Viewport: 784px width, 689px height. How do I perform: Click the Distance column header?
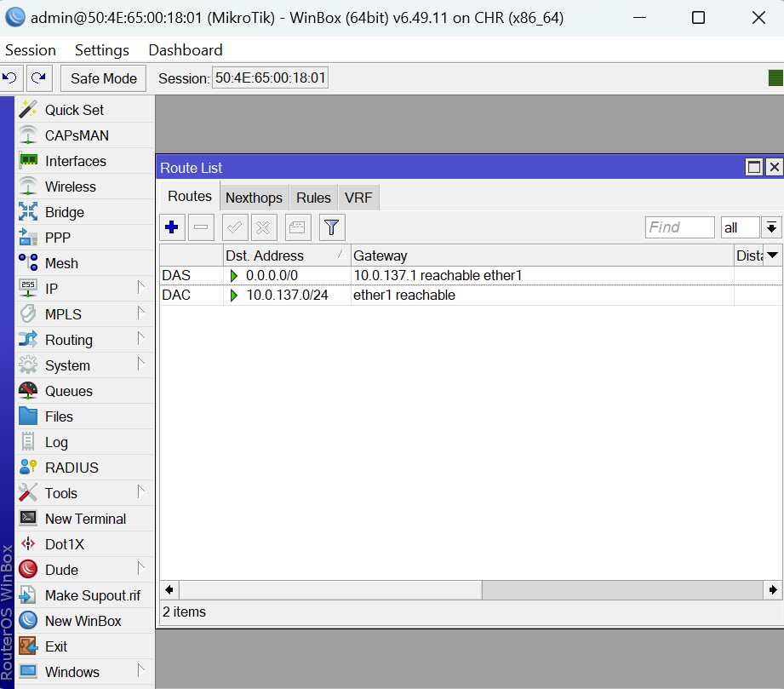[749, 256]
